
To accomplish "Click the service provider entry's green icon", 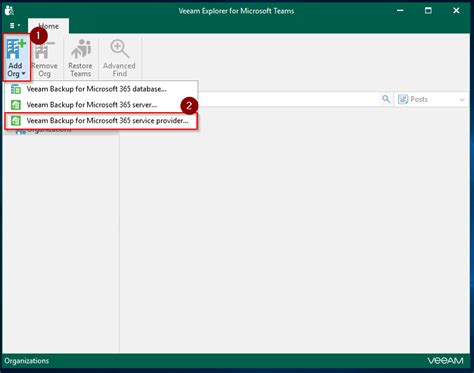I will click(x=16, y=121).
